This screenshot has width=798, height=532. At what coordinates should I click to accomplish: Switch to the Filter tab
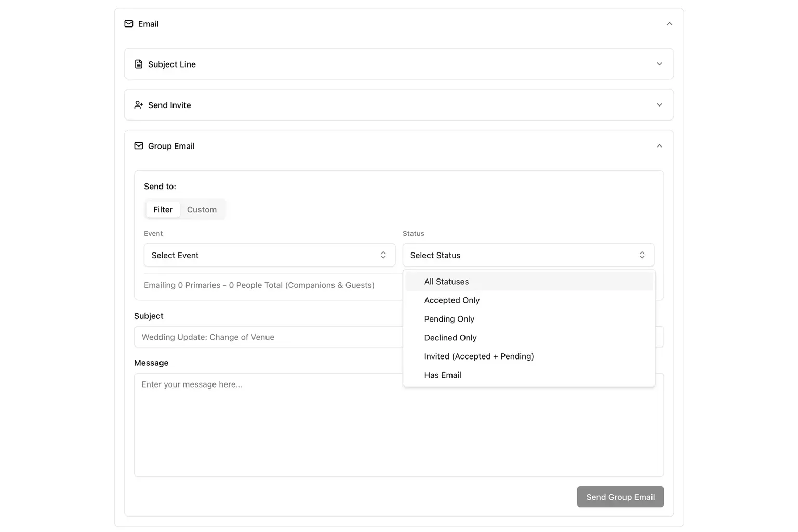click(x=163, y=209)
